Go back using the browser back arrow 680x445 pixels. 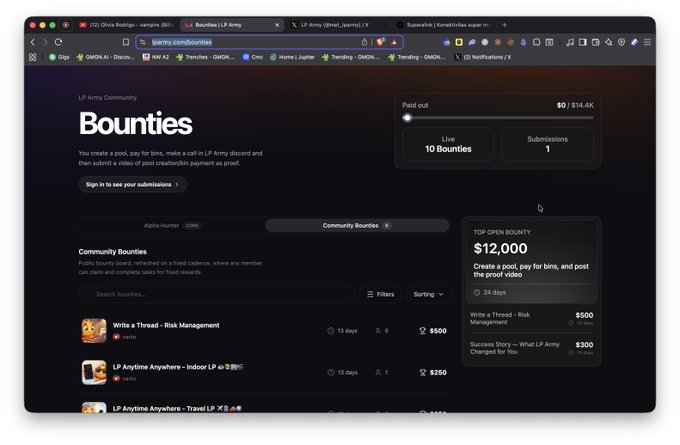(33, 42)
